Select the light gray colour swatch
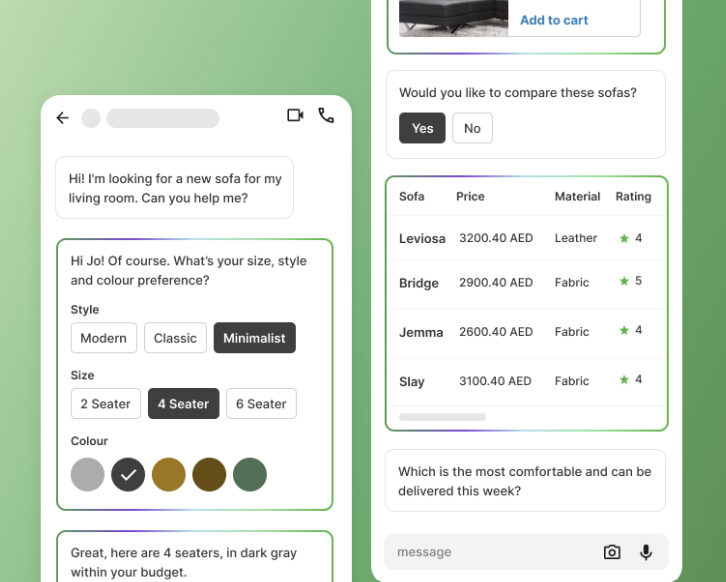Image resolution: width=726 pixels, height=582 pixels. click(x=88, y=474)
